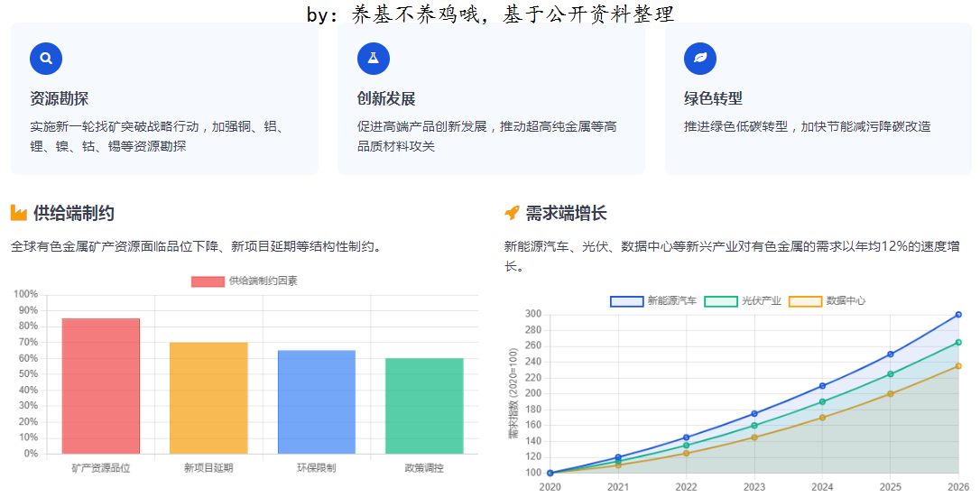This screenshot has width=980, height=497.
Task: Click the 数据中心 2026 data point
Action: pyautogui.click(x=958, y=366)
